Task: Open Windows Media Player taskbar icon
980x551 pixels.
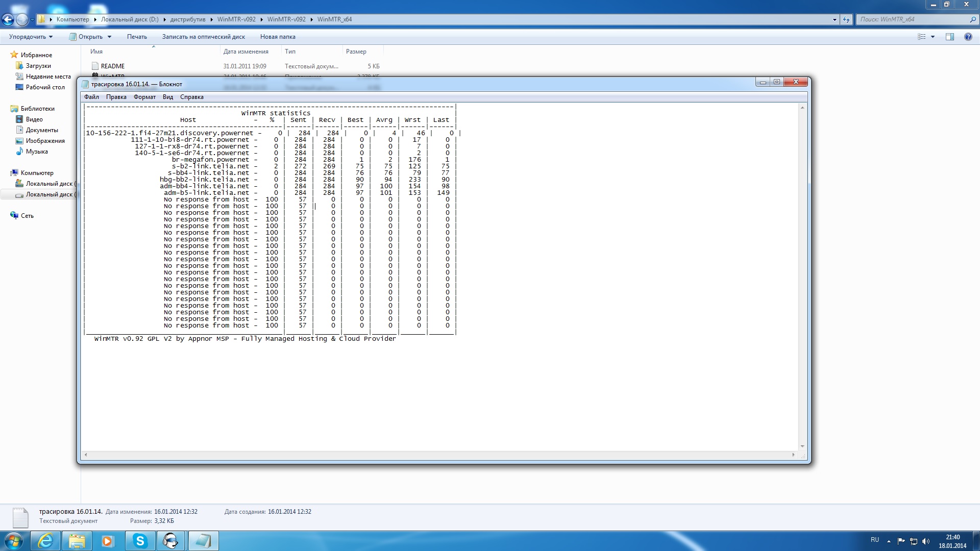Action: pyautogui.click(x=107, y=541)
